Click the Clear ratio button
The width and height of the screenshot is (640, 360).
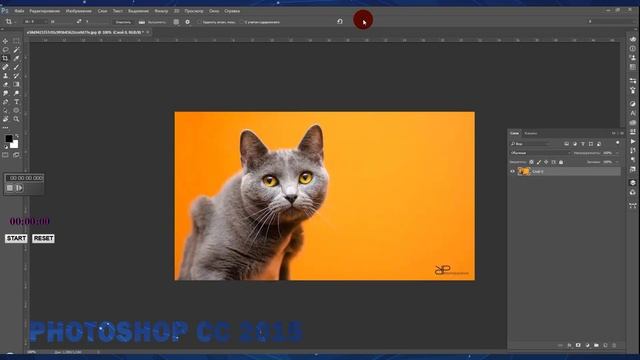[x=123, y=22]
